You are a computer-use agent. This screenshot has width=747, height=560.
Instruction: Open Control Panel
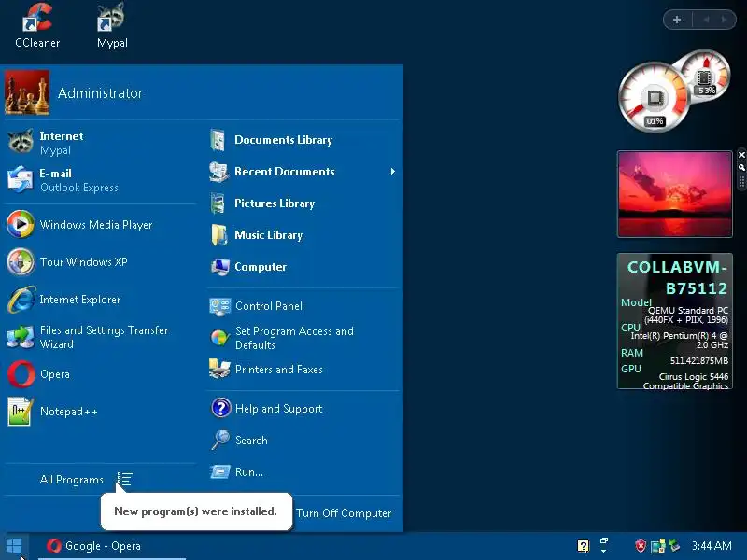303,306
